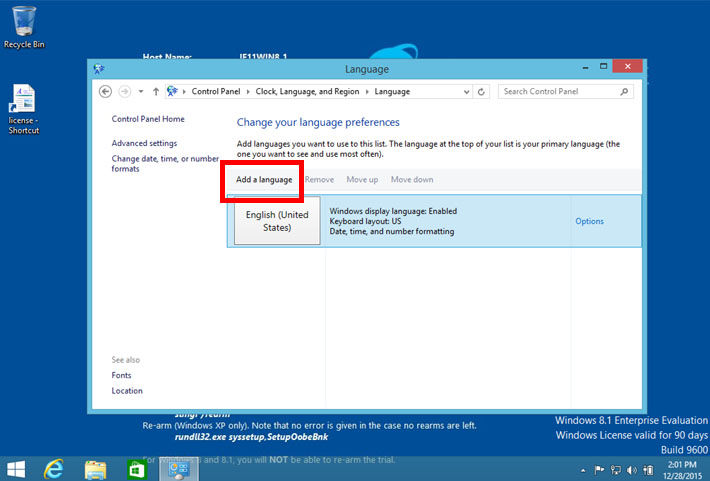Open Advanced settings link
Screen dimensions: 710x481
point(144,143)
